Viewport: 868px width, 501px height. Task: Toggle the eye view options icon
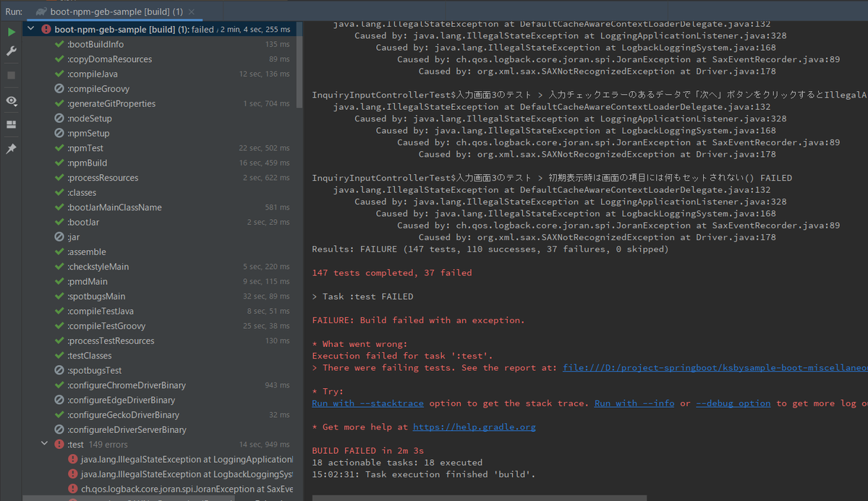[12, 100]
